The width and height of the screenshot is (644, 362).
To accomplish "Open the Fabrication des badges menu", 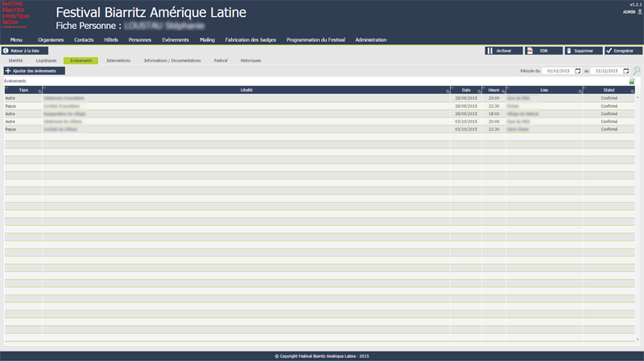I will 250,39.
